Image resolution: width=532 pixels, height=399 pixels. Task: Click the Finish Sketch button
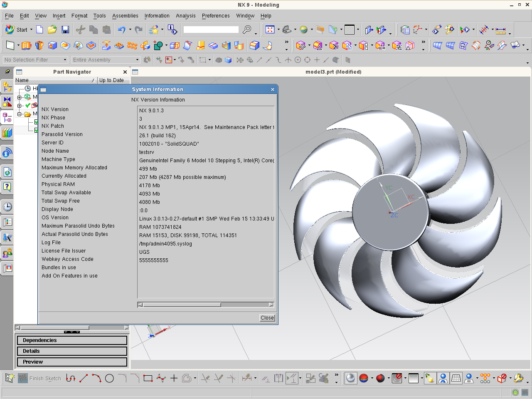point(39,378)
